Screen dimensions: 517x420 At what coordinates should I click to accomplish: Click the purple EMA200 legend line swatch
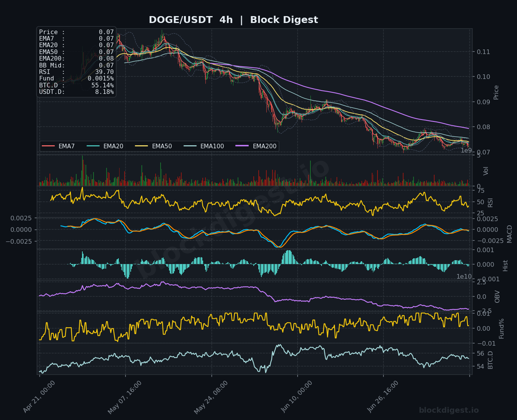[x=243, y=146]
